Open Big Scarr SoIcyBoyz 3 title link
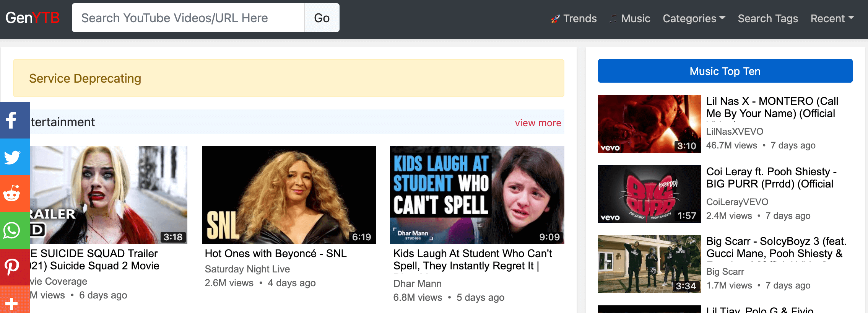The width and height of the screenshot is (868, 313). pos(776,247)
